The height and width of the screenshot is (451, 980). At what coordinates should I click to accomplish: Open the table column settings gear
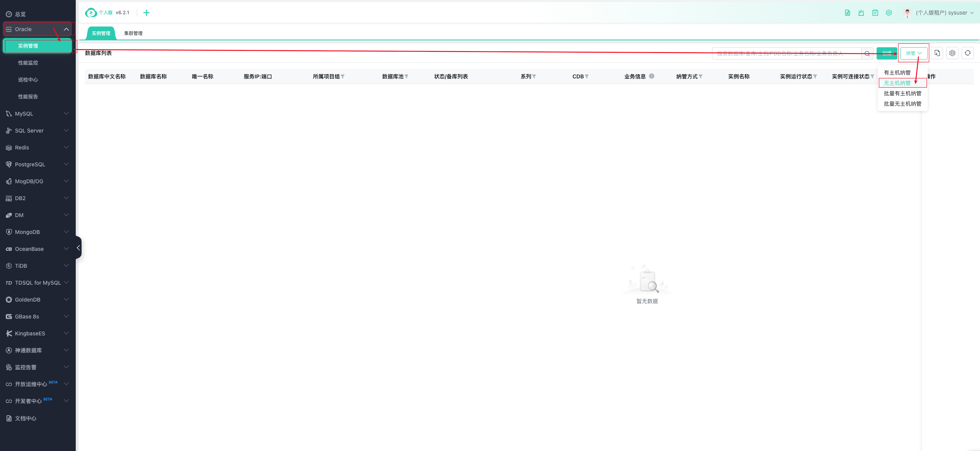(952, 53)
